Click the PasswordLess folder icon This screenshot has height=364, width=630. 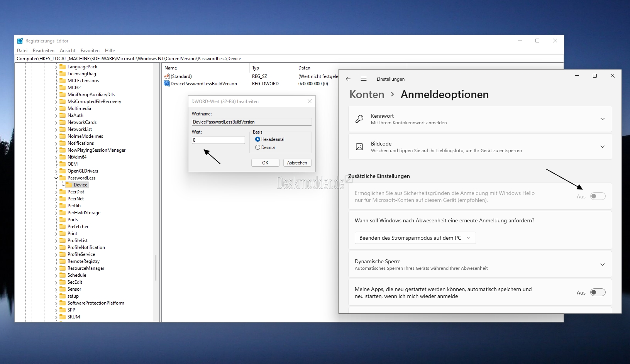63,178
